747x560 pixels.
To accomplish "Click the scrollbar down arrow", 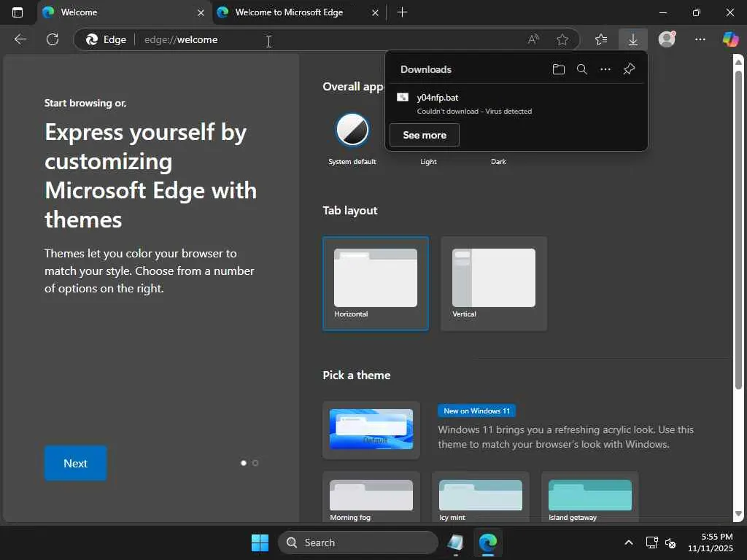I will 738,514.
